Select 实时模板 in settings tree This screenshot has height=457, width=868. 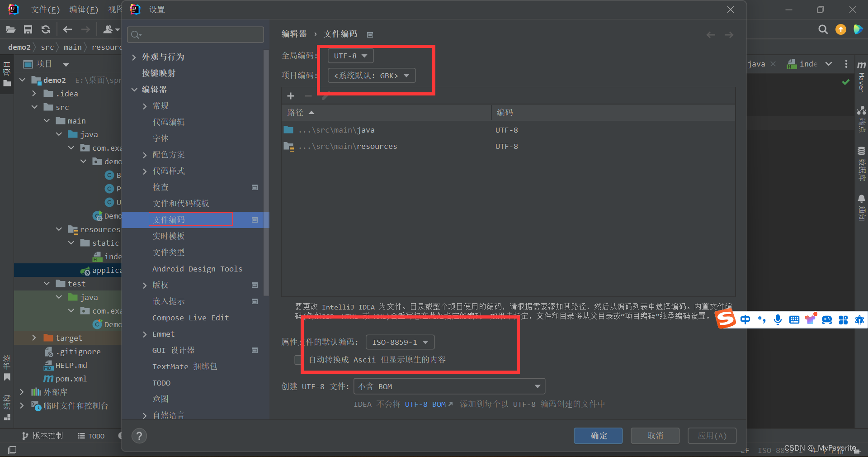click(x=169, y=236)
